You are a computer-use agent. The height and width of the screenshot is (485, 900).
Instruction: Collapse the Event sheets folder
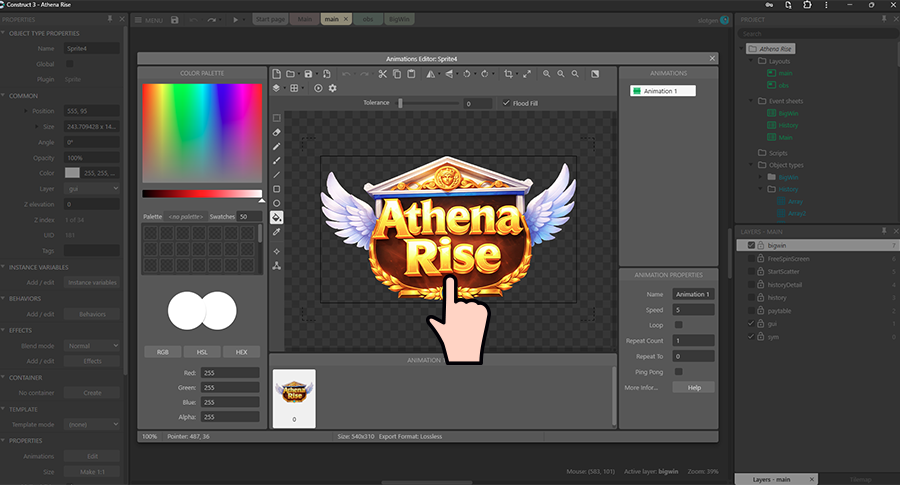751,101
